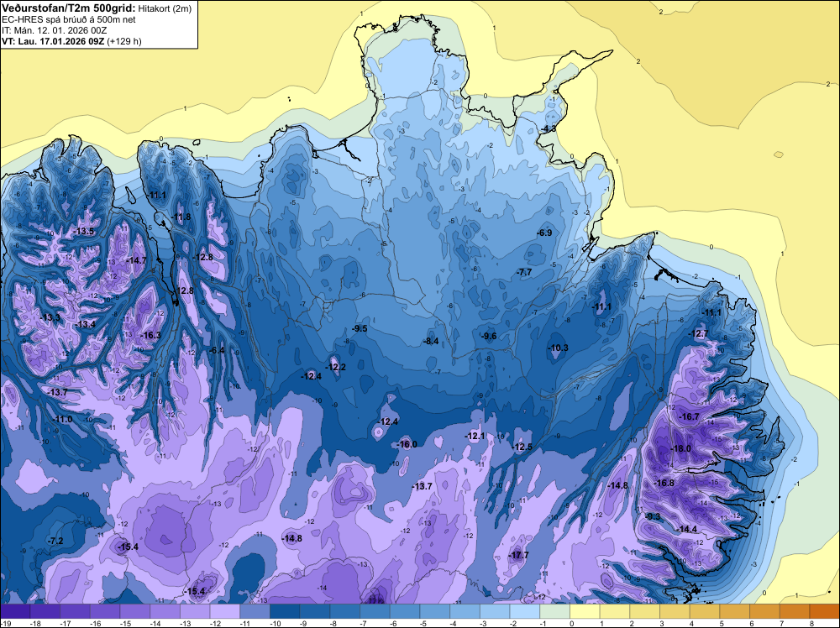The width and height of the screenshot is (840, 628).
Task: Click the -16.3 temperature label
Action: point(150,335)
